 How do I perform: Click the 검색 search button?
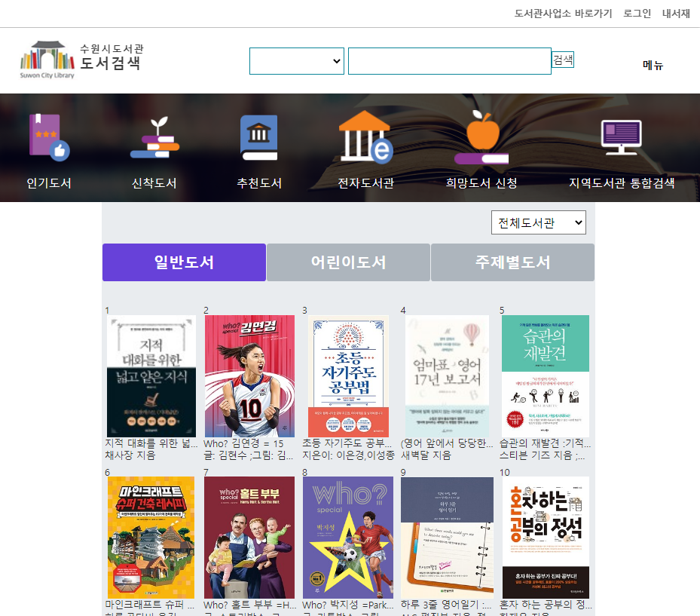click(x=563, y=60)
